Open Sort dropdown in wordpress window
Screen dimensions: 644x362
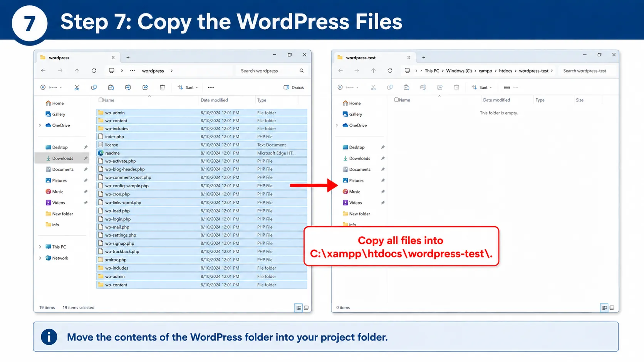(x=188, y=87)
